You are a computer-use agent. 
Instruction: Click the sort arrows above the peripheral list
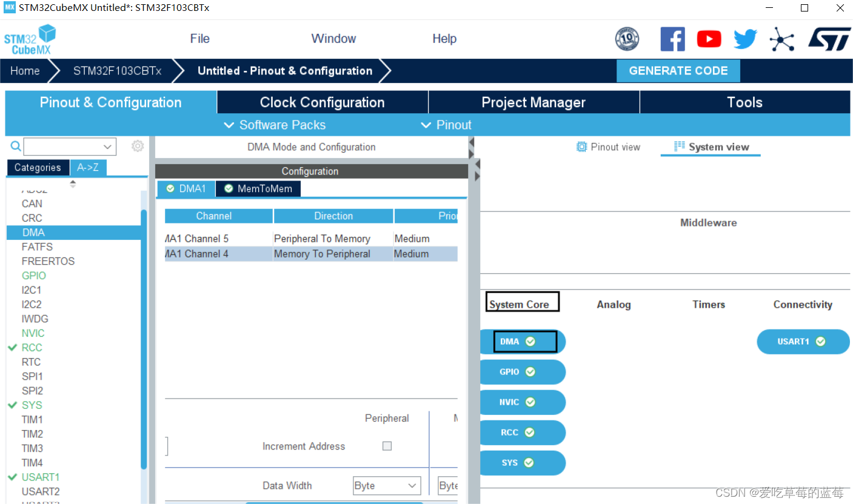click(x=73, y=184)
